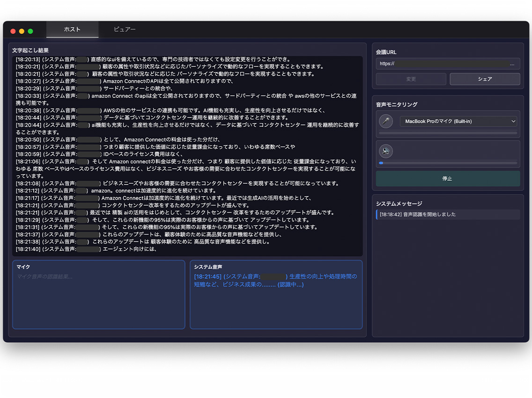The image size is (532, 398).
Task: Switch to the ビュアー tab
Action: pos(126,29)
